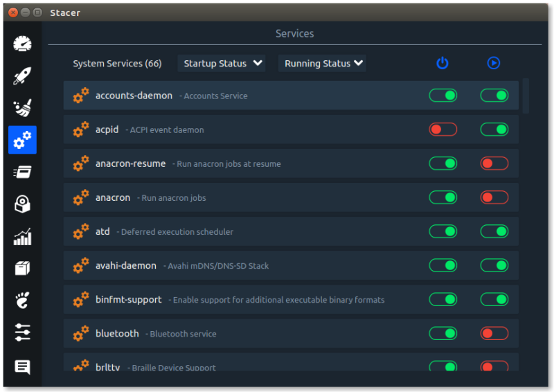Viewport: 554px width, 392px height.
Task: Start the bluetooth service running toggle
Action: (x=494, y=334)
